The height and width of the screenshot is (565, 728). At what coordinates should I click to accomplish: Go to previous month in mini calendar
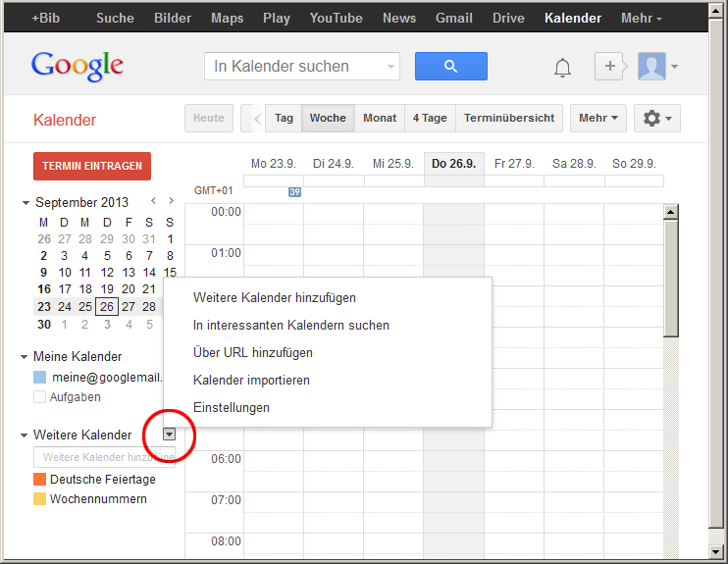pos(153,202)
